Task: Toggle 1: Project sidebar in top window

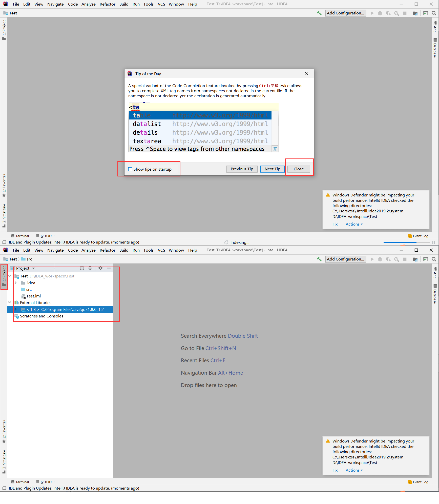Action: pyautogui.click(x=4, y=30)
